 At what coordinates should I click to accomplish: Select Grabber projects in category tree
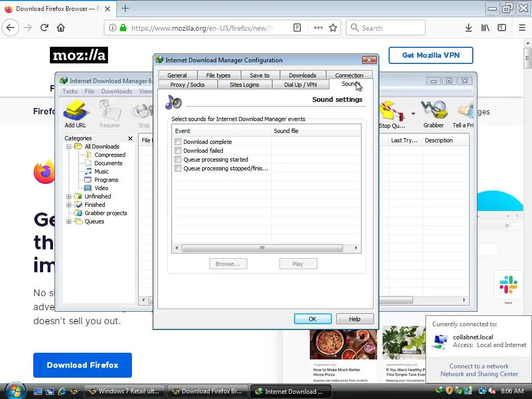click(x=106, y=213)
